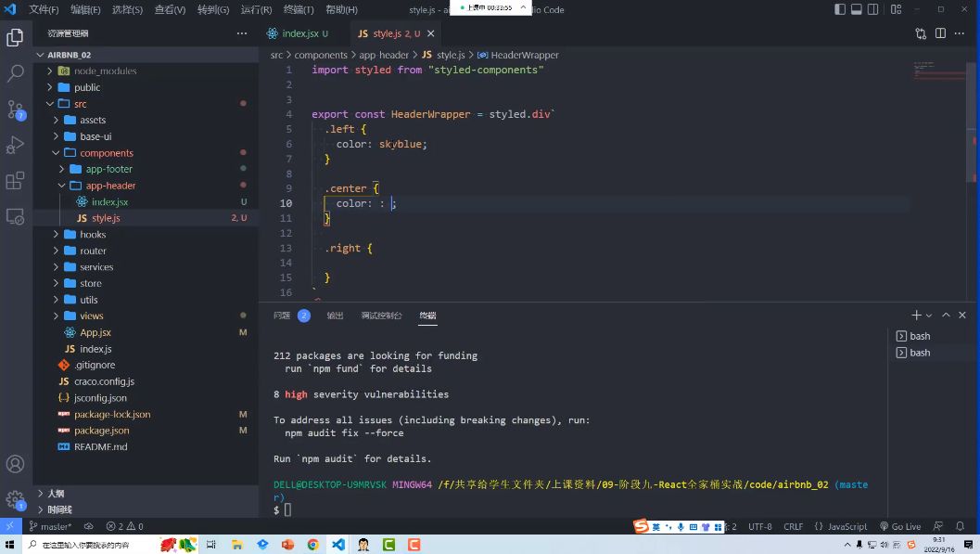Click the Open Changes compare icon
Screen dimensions: 980x554
919,32
